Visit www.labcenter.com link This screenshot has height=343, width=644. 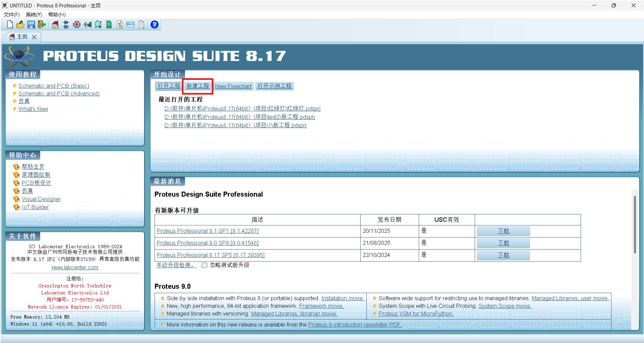(75, 267)
